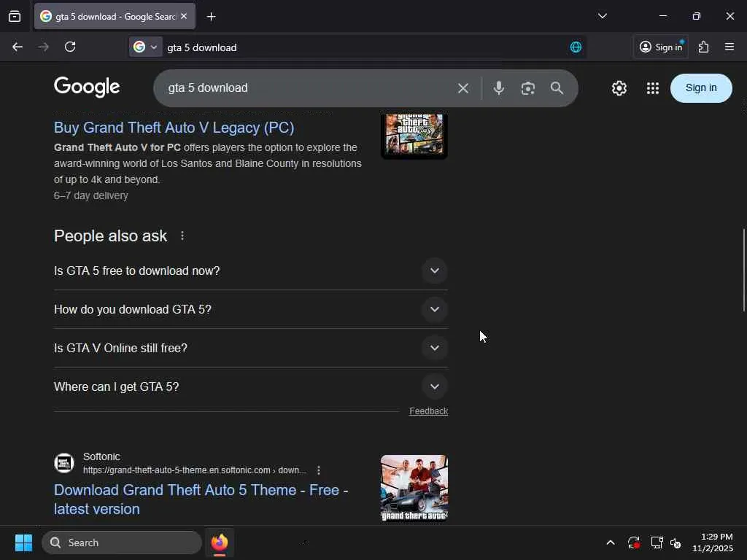Viewport: 747px width, 560px height.
Task: Click the Feedback link
Action: pos(428,411)
